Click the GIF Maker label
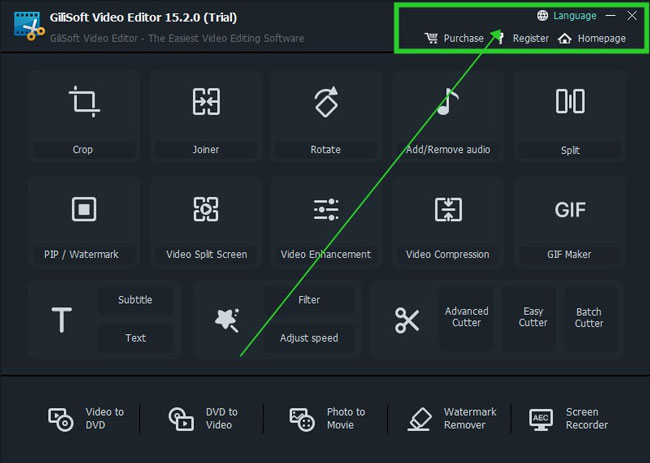 569,254
